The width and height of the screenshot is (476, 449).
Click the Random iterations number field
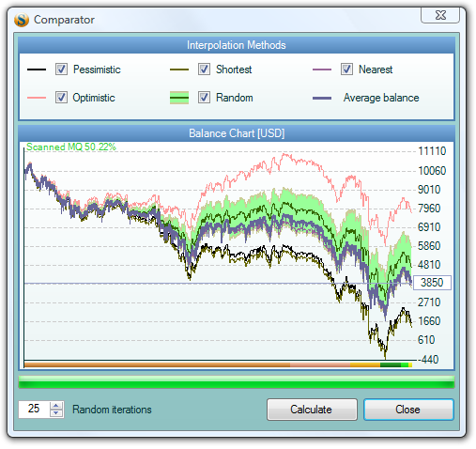coord(34,410)
